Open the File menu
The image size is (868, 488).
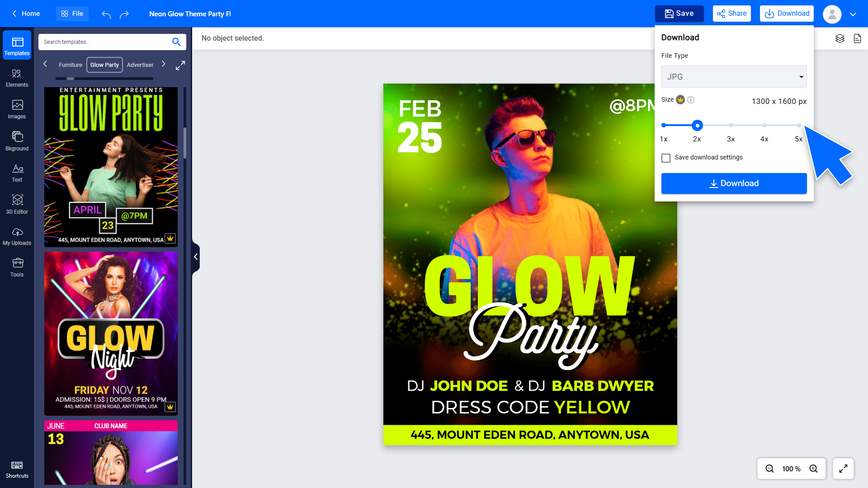pyautogui.click(x=72, y=14)
